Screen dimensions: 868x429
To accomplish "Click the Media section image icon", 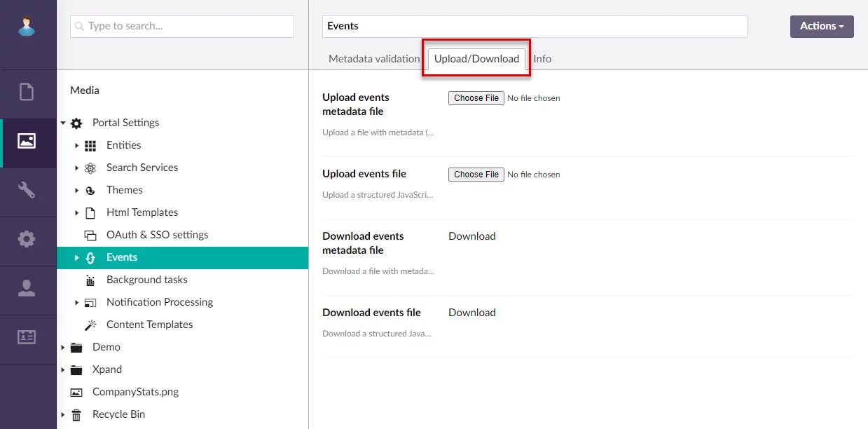I will (27, 141).
